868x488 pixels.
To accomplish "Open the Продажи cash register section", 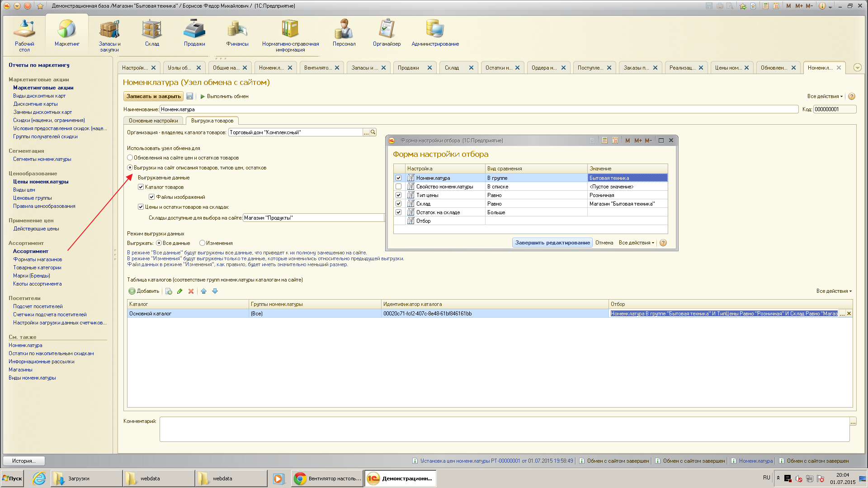I will click(x=194, y=33).
